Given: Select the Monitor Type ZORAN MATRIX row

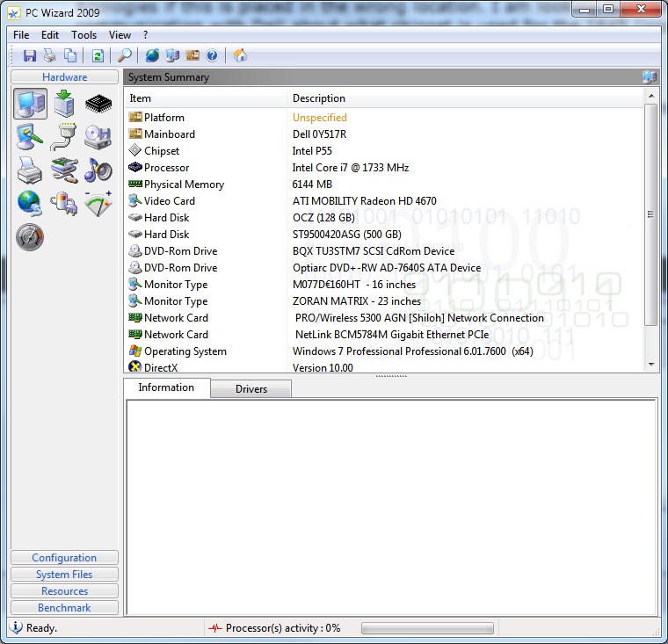Looking at the screenshot, I should point(383,301).
